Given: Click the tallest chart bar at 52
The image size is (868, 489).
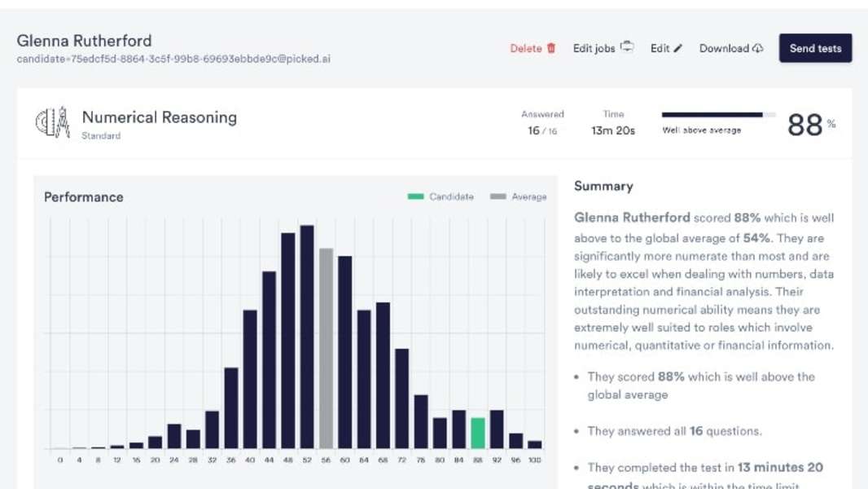Looking at the screenshot, I should click(x=307, y=337).
